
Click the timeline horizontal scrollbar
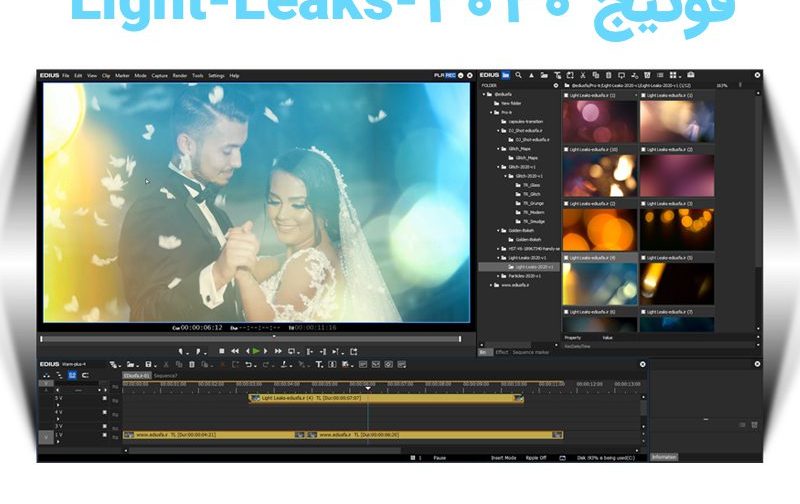[x=264, y=450]
